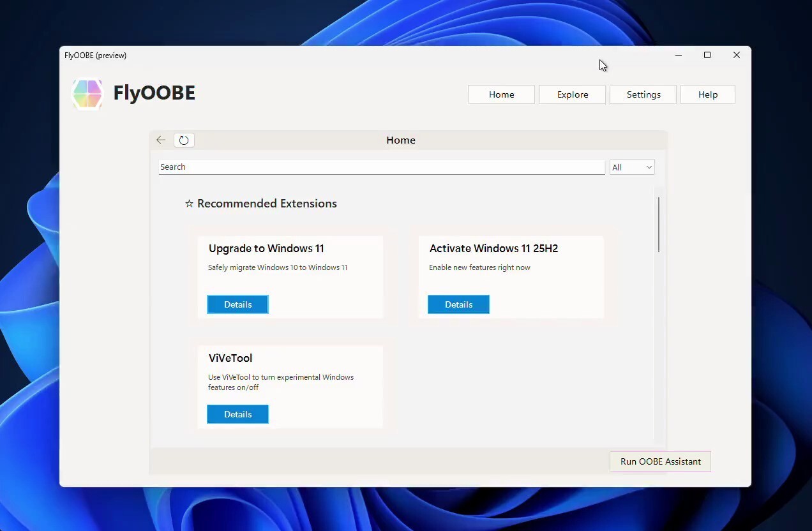Screen dimensions: 812x531
Task: Click the Upgrade to Windows 11 title
Action: 266,248
